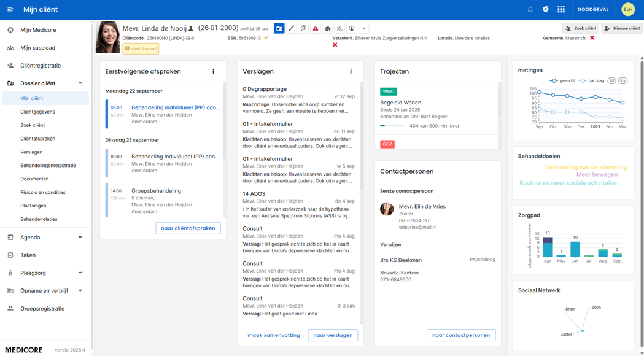Click the naar cliëntafspraken button
The width and height of the screenshot is (644, 356).
188,228
